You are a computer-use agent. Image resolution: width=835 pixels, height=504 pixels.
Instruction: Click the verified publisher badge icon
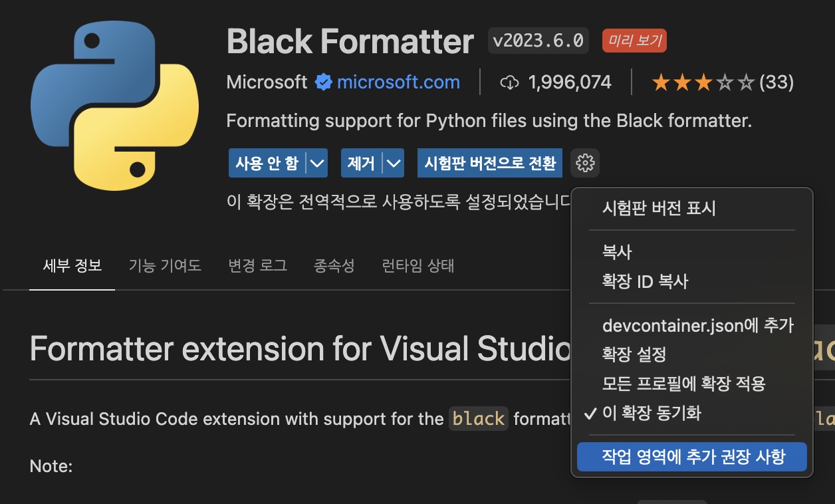click(323, 82)
